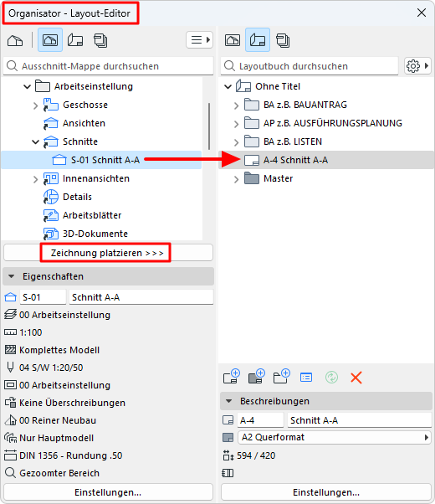This screenshot has height=504, width=435.
Task: Click the red Delete X icon
Action: coord(356,378)
